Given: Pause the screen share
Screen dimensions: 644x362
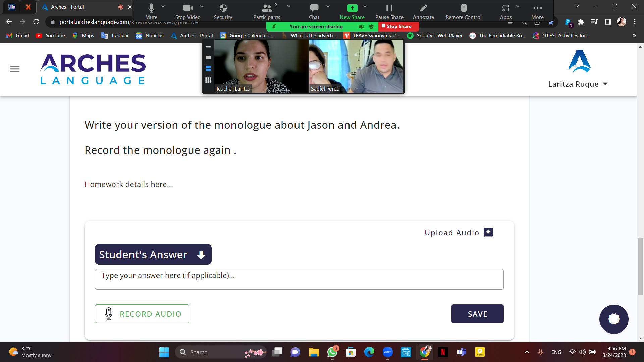Looking at the screenshot, I should coord(389,11).
